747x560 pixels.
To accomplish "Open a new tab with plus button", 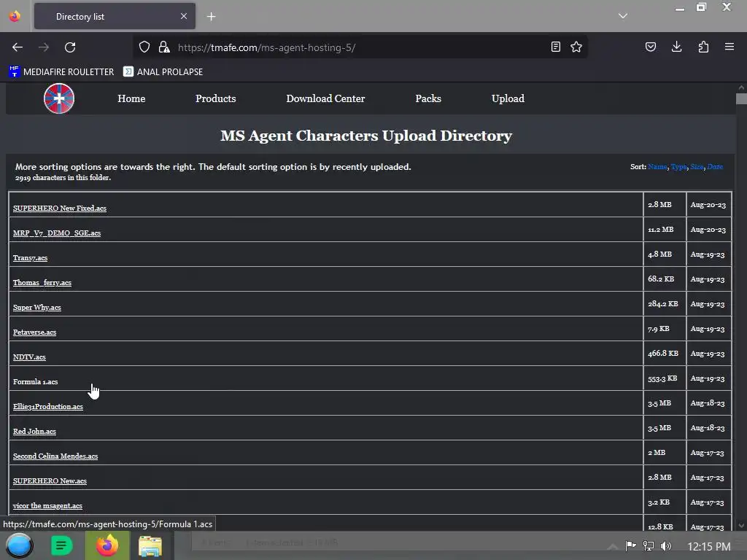I will coord(211,17).
